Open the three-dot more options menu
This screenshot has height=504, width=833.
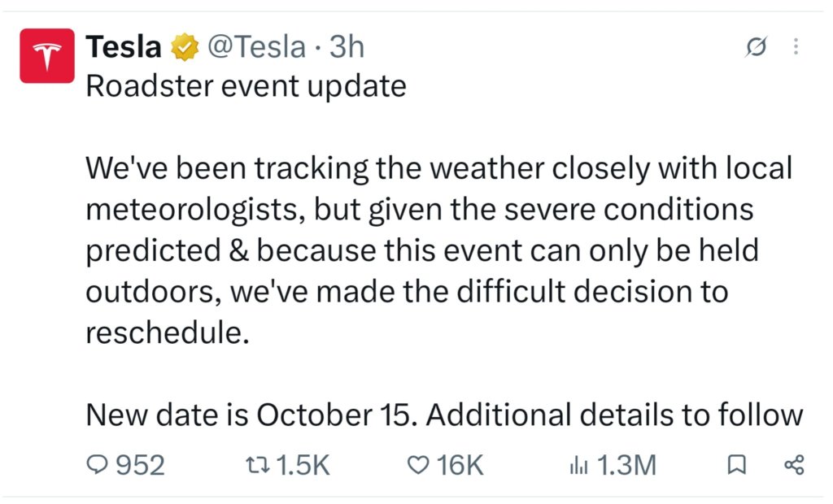(x=796, y=46)
